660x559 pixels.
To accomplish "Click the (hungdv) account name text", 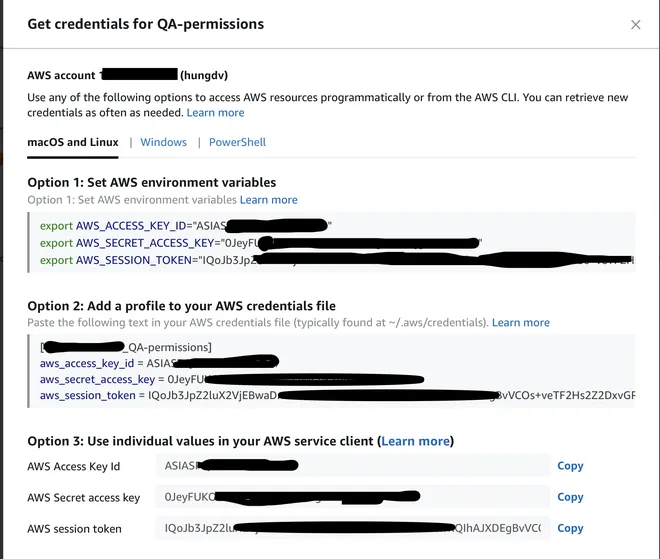I will tap(204, 75).
